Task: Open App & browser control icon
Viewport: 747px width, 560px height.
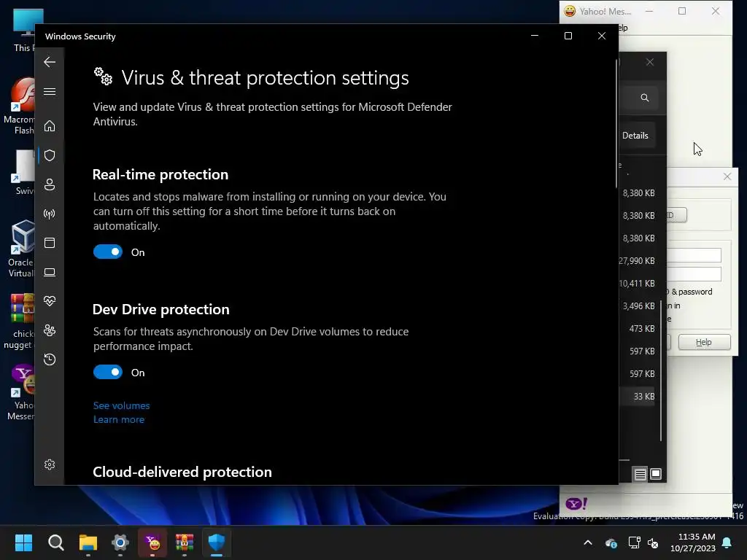Action: click(50, 243)
